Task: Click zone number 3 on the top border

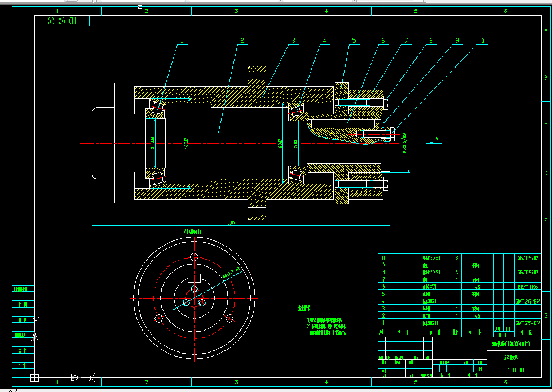Action: pos(236,11)
